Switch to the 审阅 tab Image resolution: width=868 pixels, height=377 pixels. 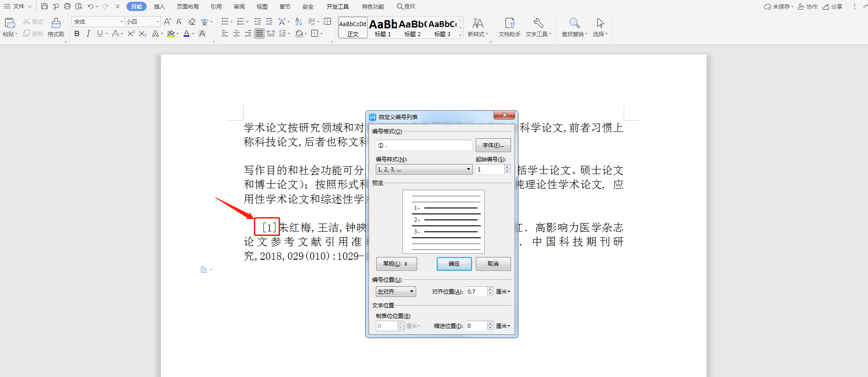tap(239, 6)
